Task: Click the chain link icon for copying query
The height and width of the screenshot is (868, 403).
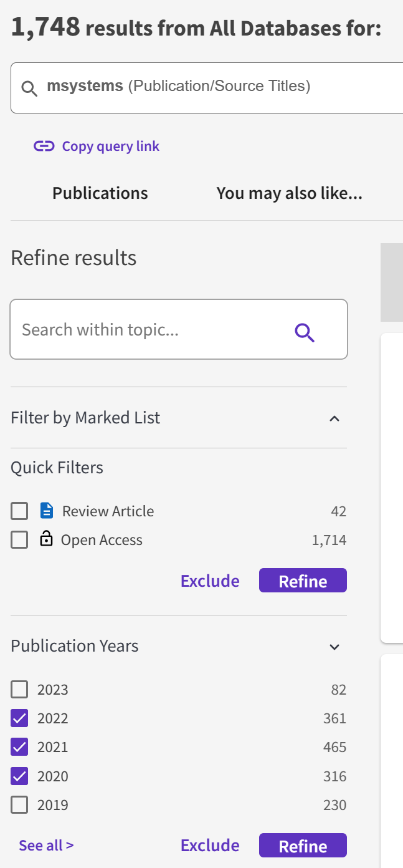Action: coord(44,147)
